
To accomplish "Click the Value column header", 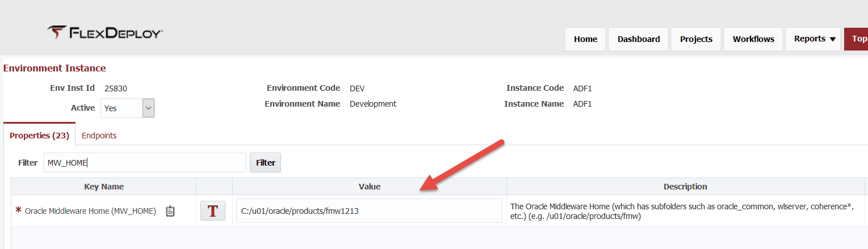I will 370,187.
